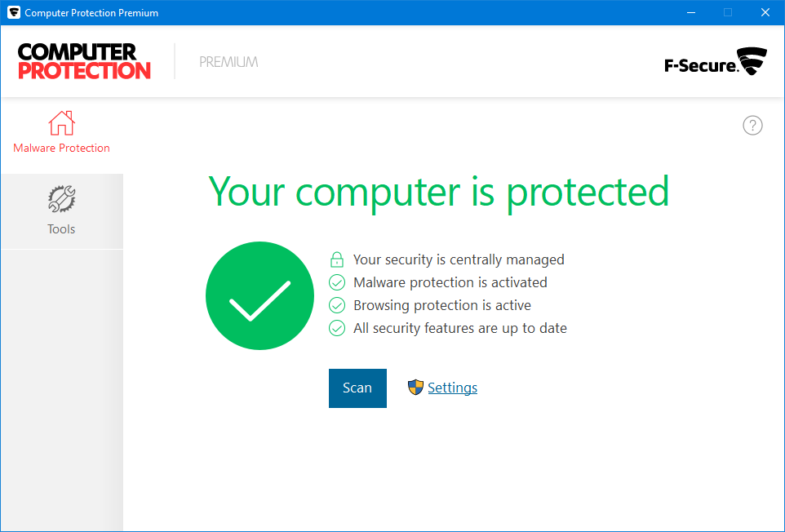Switch to the Tools tab

tap(61, 228)
